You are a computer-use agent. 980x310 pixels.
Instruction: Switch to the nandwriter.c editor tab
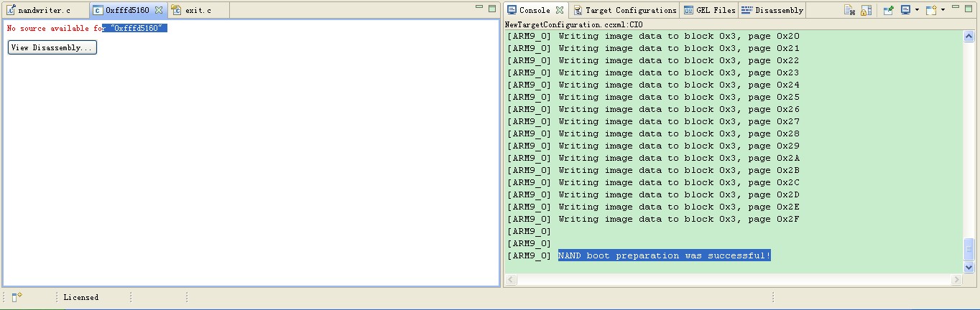45,11
